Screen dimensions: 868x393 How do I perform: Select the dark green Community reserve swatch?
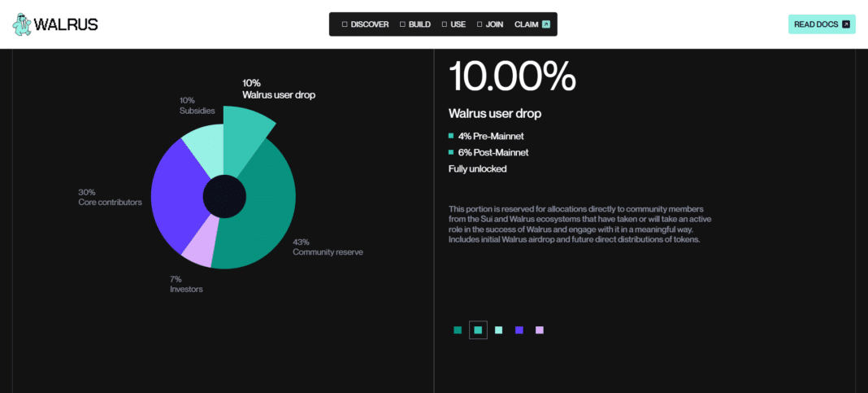(458, 330)
